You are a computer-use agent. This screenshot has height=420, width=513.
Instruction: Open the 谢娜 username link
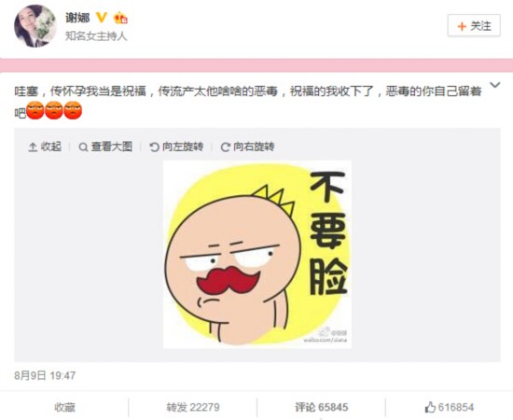[x=77, y=18]
